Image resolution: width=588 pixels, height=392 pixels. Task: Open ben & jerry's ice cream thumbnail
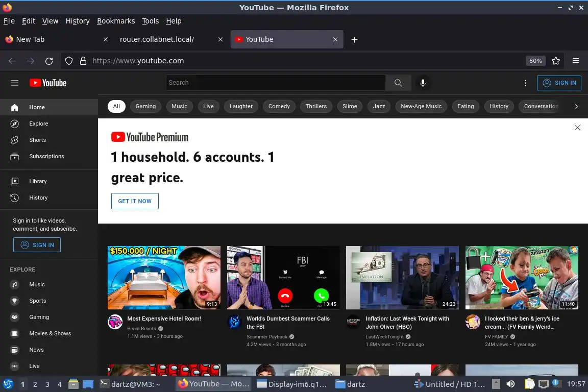point(522,278)
